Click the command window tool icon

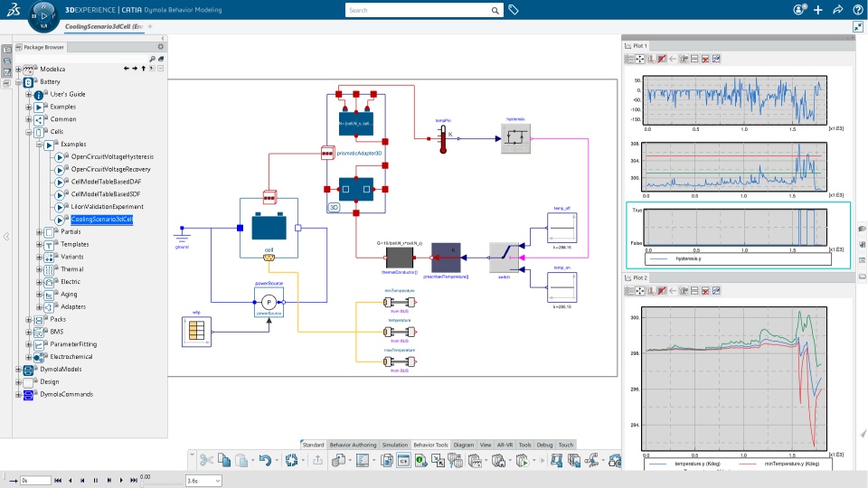click(403, 460)
